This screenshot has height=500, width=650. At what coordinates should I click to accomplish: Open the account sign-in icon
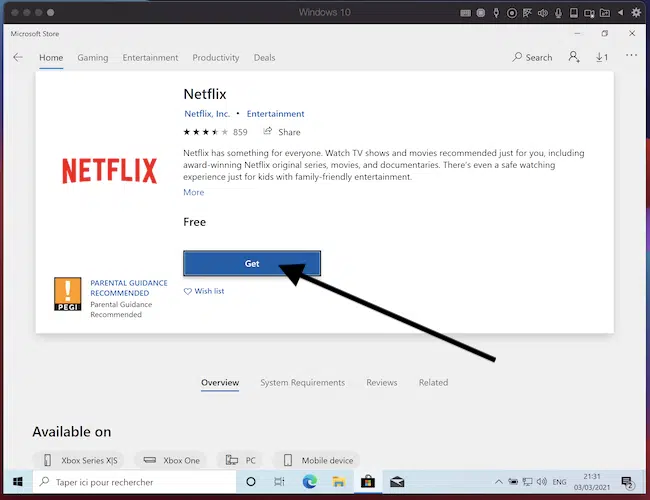(x=574, y=57)
